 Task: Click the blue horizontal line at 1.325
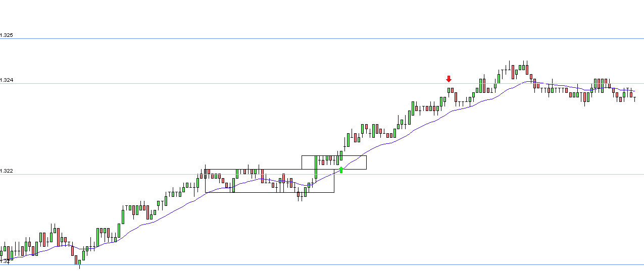pos(322,38)
